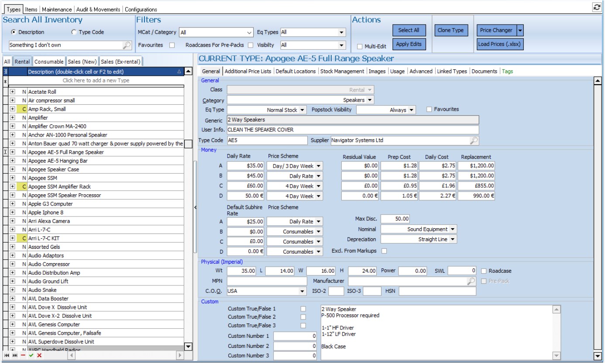Check Custom True/False 1 box
Screen dimensions: 605x364
pyautogui.click(x=303, y=309)
